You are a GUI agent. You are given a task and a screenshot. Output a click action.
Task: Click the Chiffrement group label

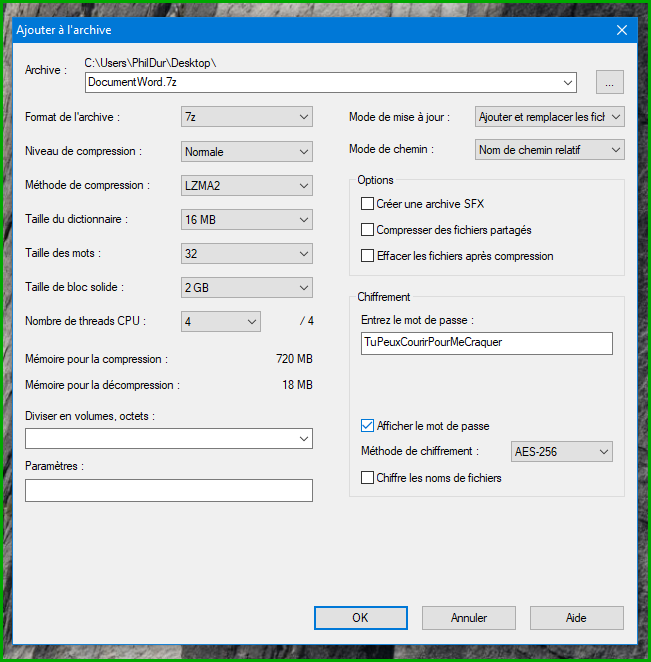(384, 297)
